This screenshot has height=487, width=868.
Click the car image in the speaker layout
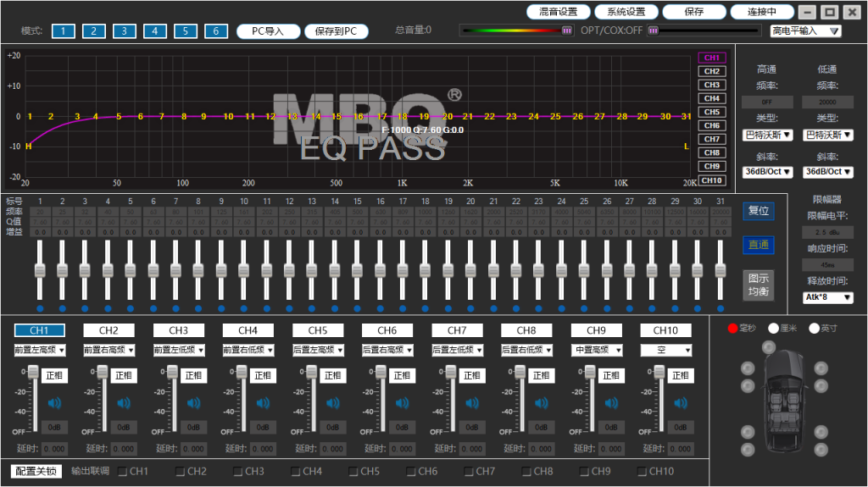pyautogui.click(x=784, y=401)
